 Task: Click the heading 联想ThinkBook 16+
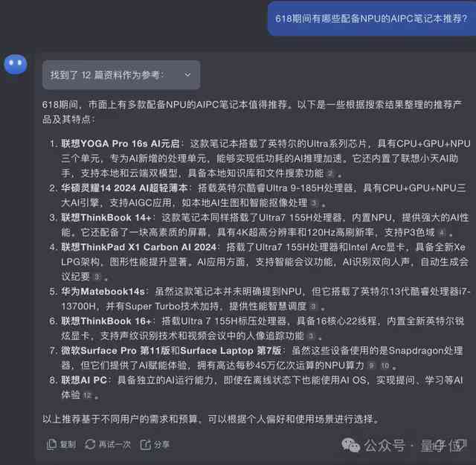106,321
